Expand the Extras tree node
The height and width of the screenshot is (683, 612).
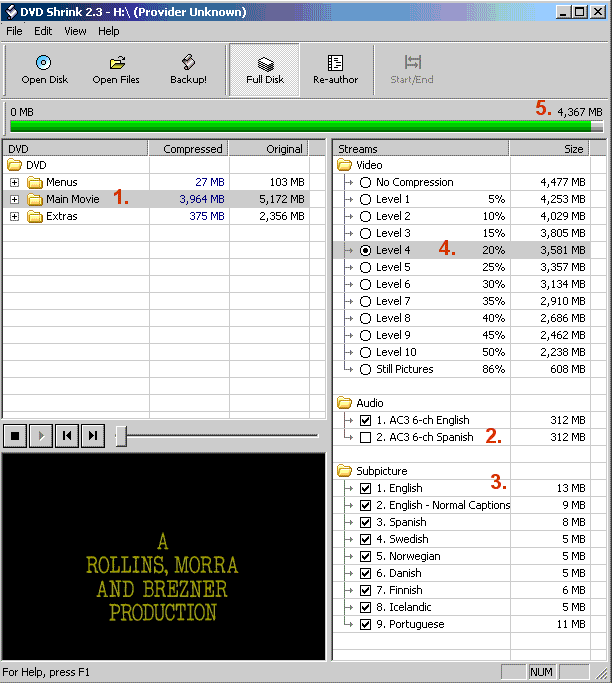[14, 216]
